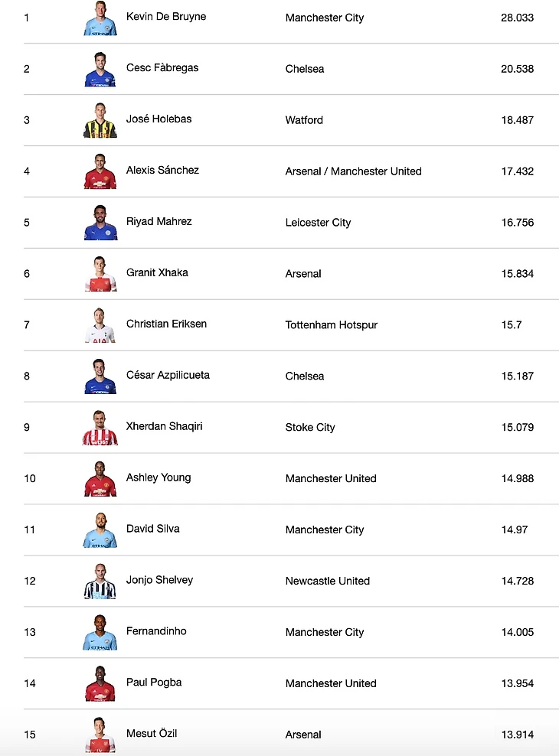Open Fernandinho player name link
Image resolution: width=559 pixels, height=756 pixels.
[x=156, y=631]
